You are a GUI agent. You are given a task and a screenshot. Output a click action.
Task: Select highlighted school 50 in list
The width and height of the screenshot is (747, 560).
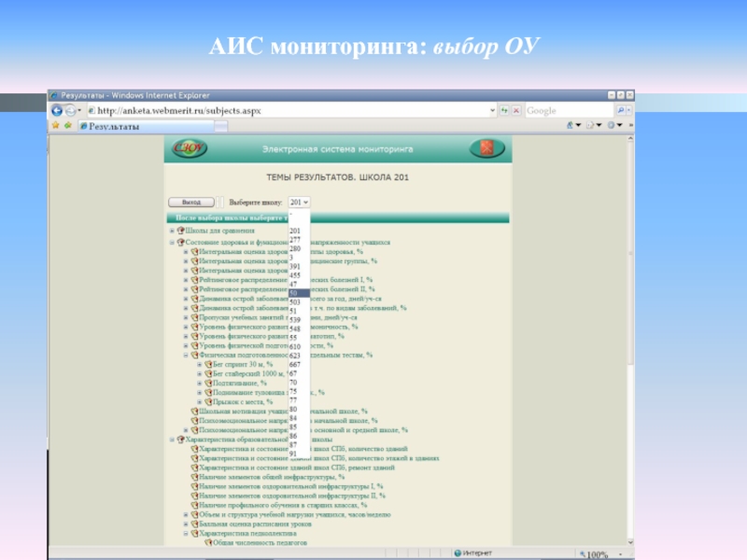(x=299, y=293)
